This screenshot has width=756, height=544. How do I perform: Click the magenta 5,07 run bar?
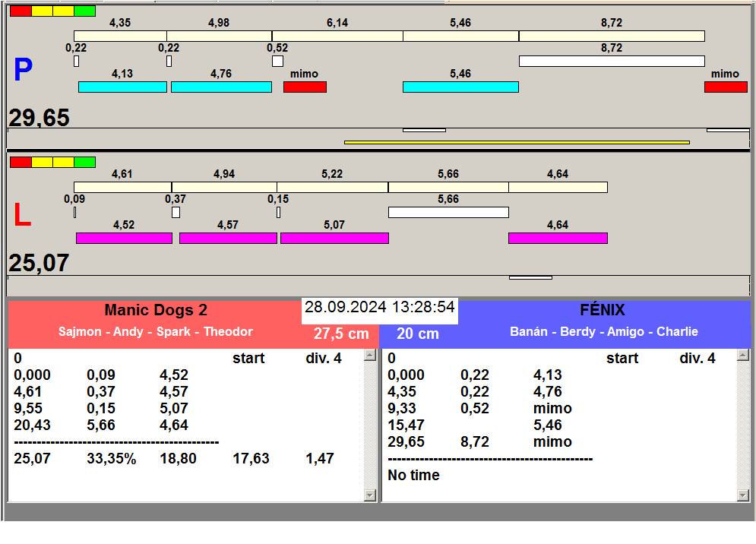334,239
